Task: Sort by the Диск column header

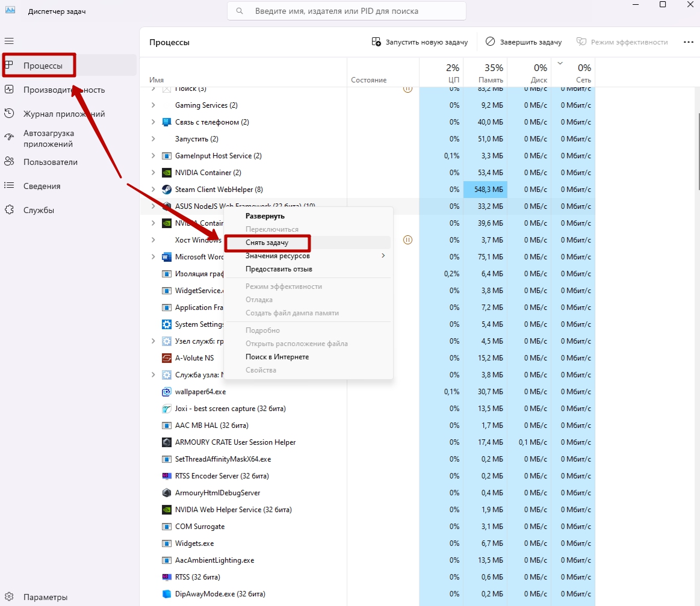Action: coord(529,73)
